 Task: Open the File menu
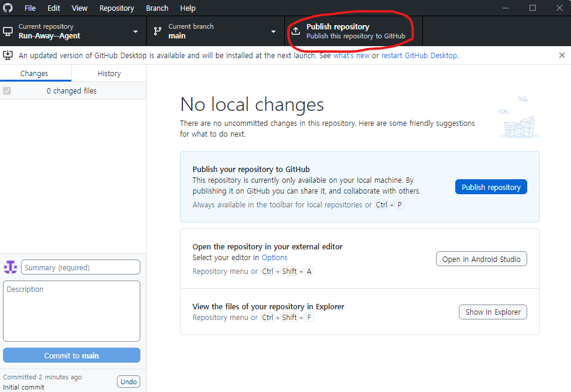click(x=30, y=8)
